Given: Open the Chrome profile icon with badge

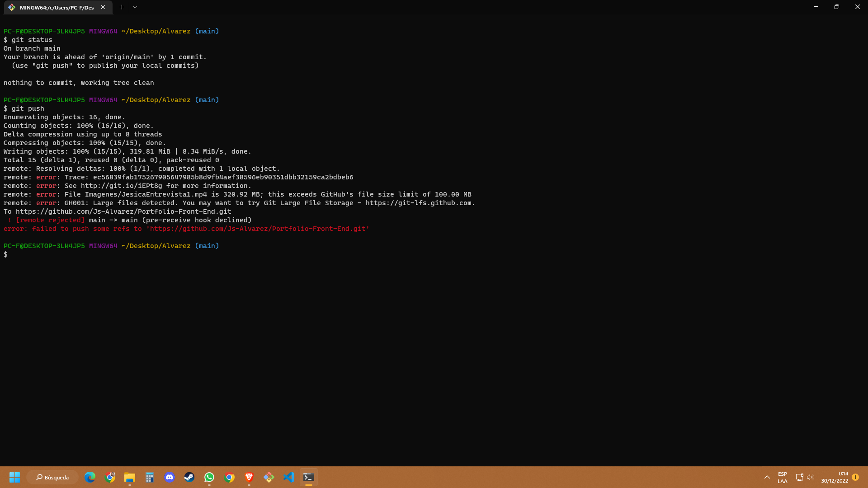Looking at the screenshot, I should coord(110,477).
